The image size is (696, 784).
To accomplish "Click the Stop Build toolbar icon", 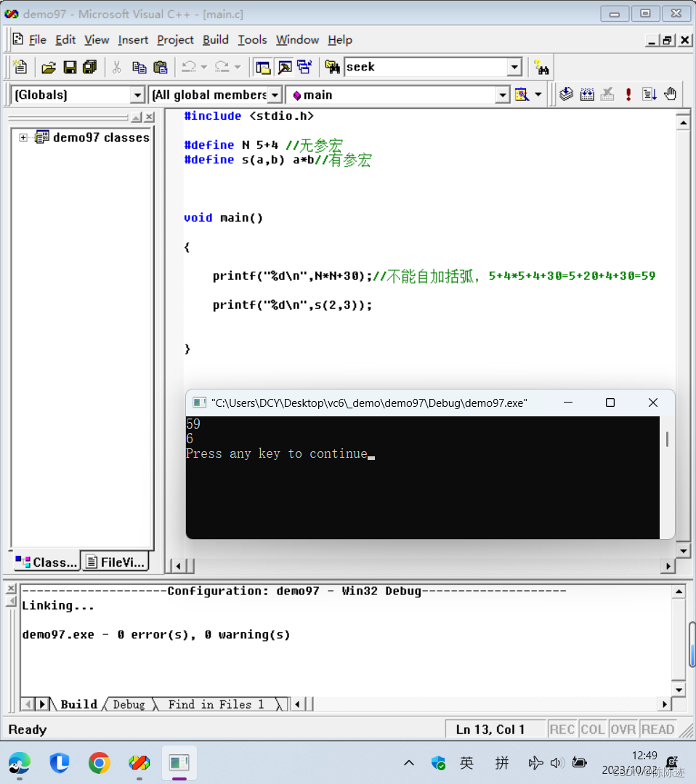I will 607,94.
